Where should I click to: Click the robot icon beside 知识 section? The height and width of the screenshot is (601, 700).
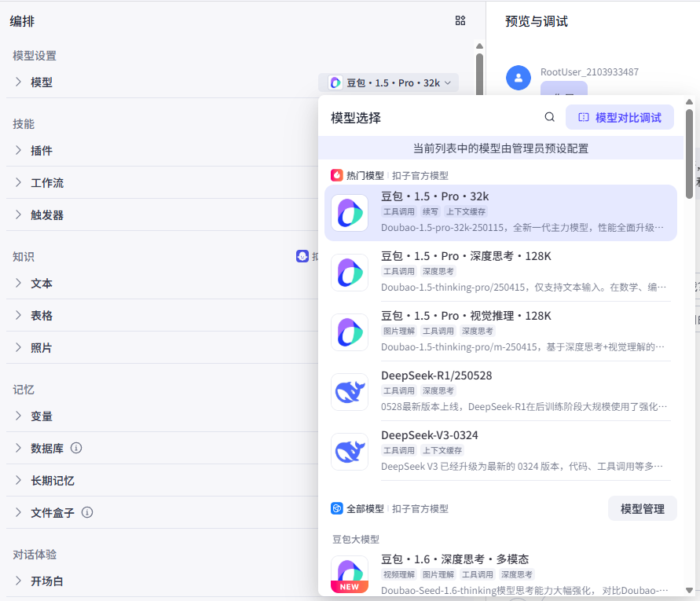pos(302,256)
